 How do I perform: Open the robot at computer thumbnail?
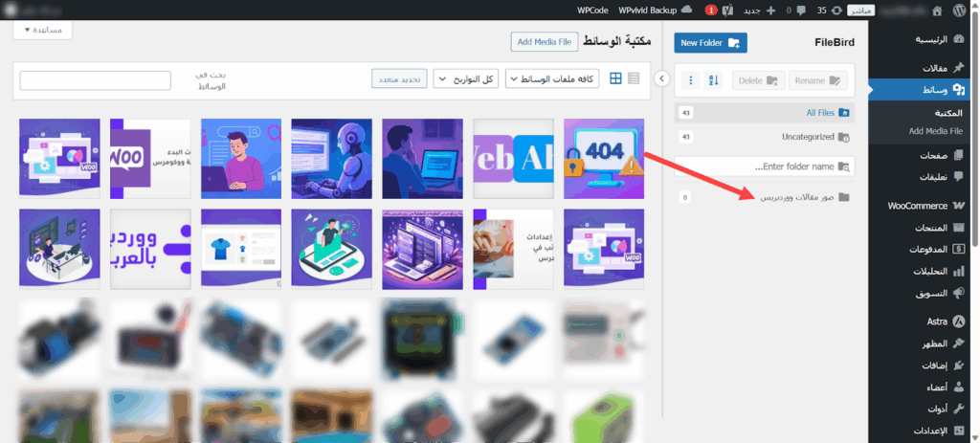pyautogui.click(x=332, y=159)
